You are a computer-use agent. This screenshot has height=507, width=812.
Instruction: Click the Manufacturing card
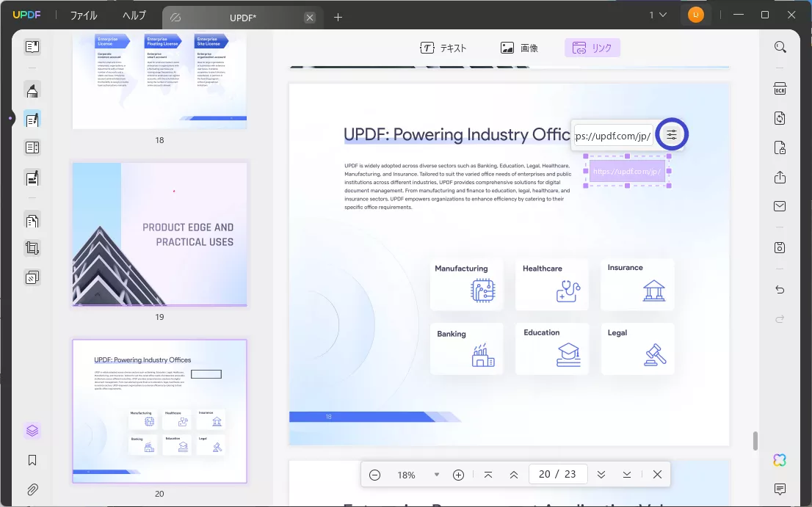(x=466, y=283)
